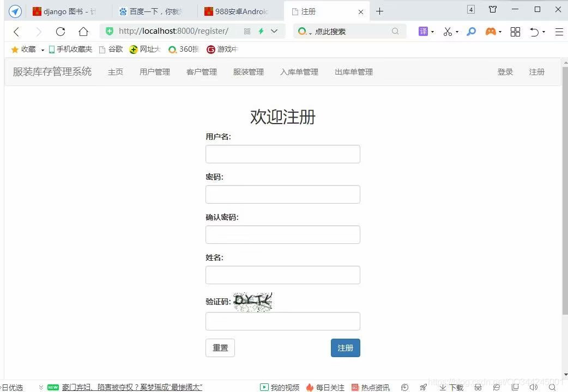
Task: Click the 注册 link in navbar
Action: pyautogui.click(x=537, y=72)
